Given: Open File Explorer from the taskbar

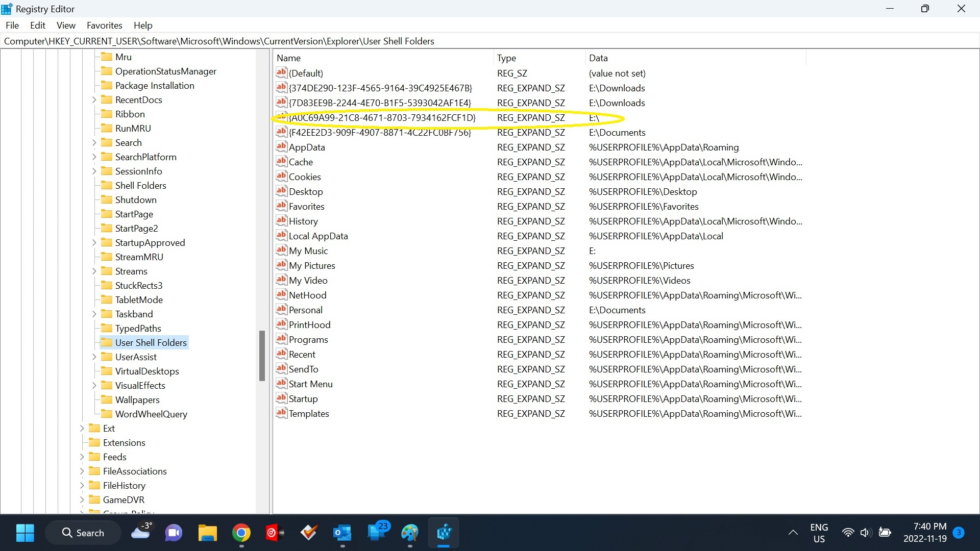Looking at the screenshot, I should [208, 533].
